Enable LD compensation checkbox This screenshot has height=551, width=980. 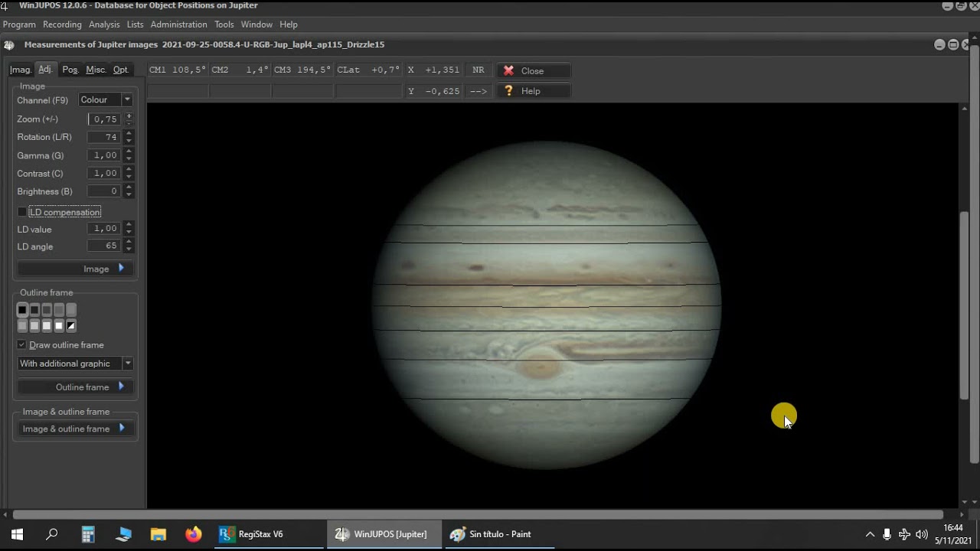tap(21, 212)
